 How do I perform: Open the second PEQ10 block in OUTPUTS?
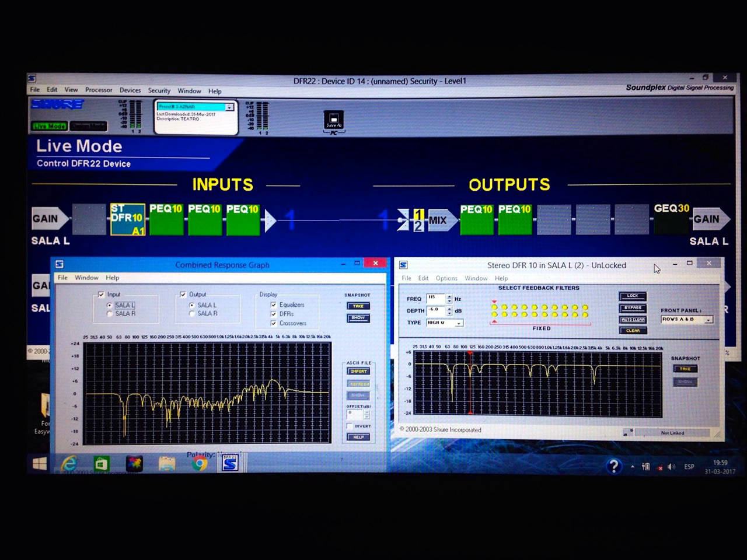coord(515,219)
